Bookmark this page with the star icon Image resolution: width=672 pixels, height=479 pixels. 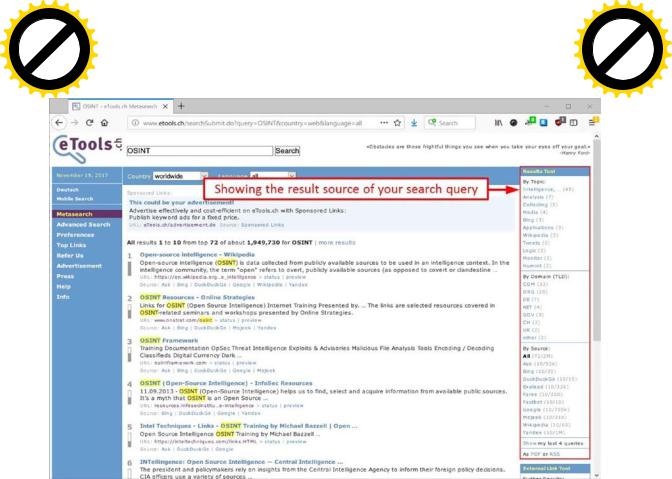click(397, 123)
